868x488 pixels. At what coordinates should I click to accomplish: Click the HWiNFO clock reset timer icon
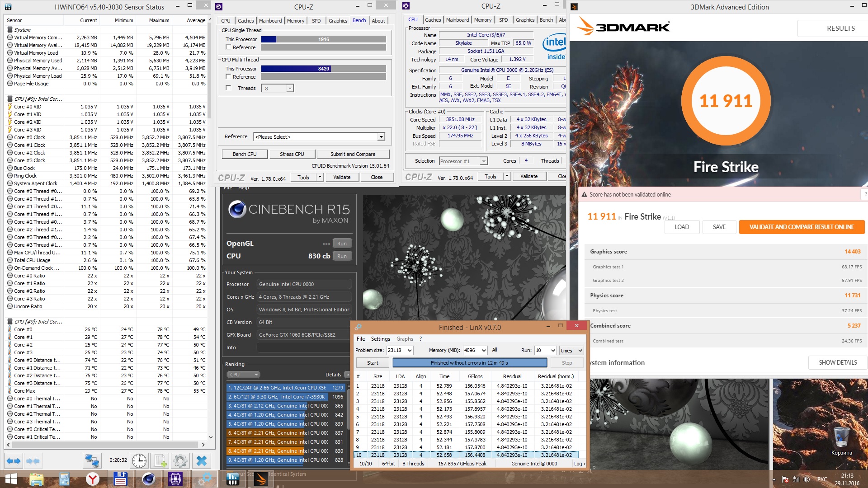[x=139, y=461]
